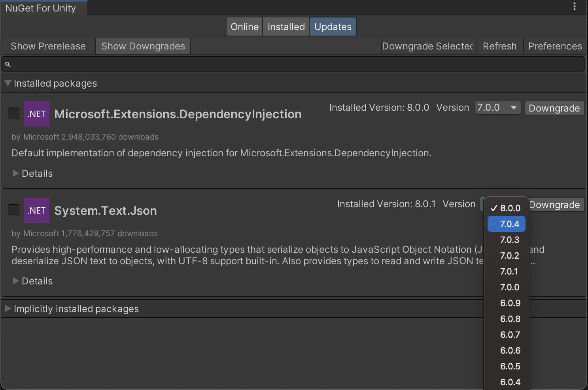This screenshot has height=390, width=588.
Task: Click the "Installed Version: 8.0.0" label
Action: pyautogui.click(x=379, y=108)
